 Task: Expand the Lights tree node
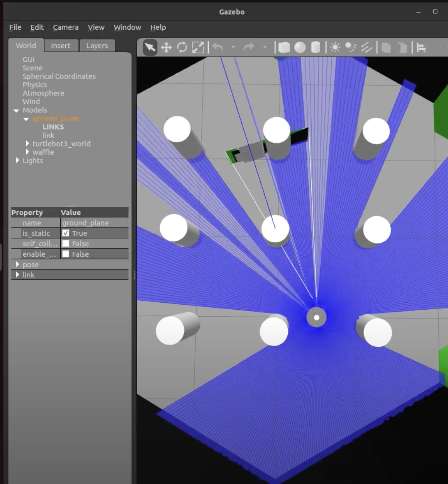point(17,160)
